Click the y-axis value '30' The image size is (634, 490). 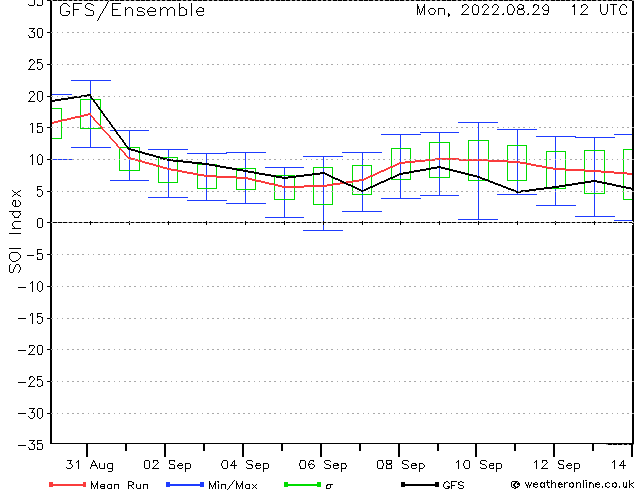[35, 33]
